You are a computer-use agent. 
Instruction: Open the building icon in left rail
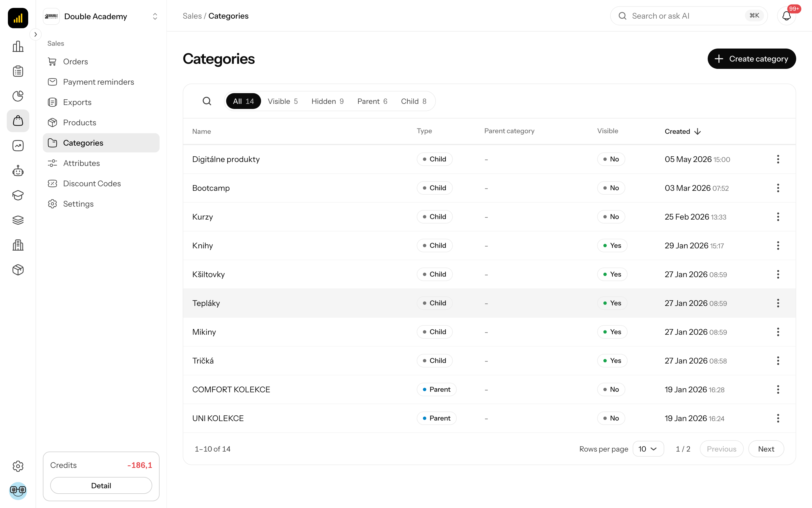(18, 245)
